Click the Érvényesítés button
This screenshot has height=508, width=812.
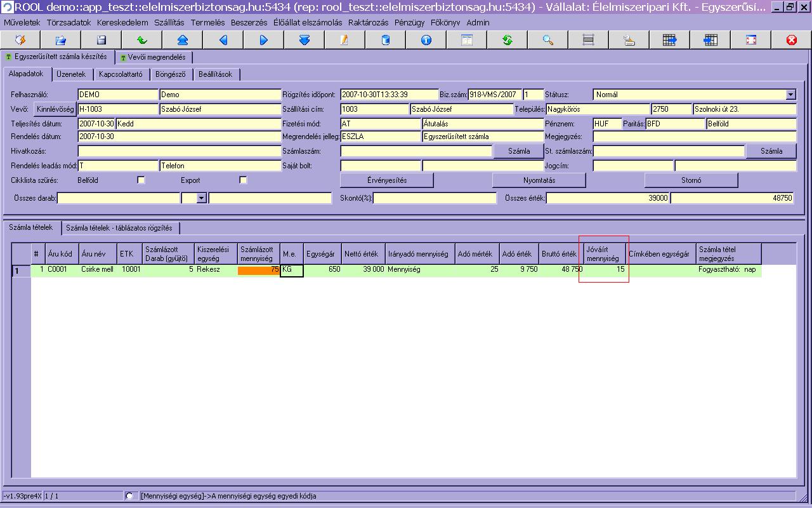[387, 180]
